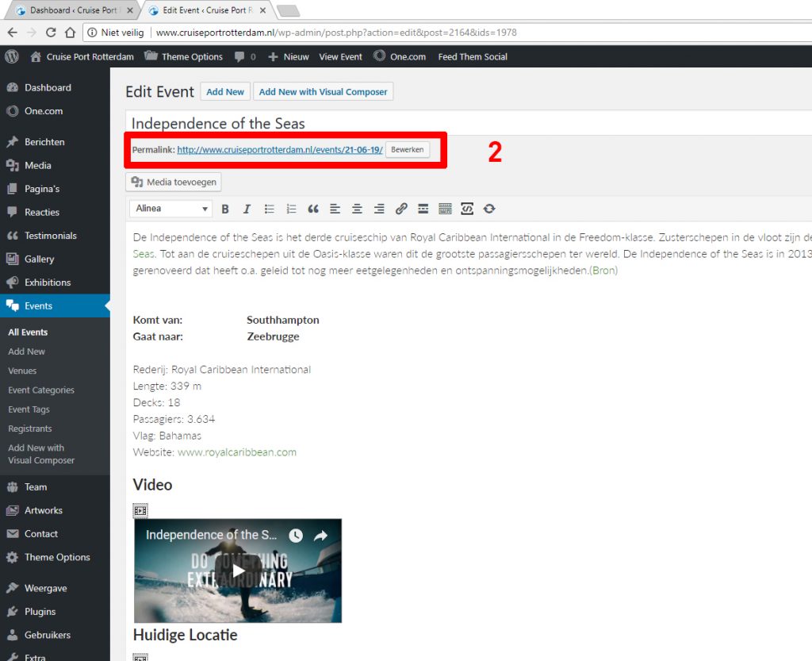Open Registrants submenu item
Viewport: 812px width, 661px height.
pos(30,428)
